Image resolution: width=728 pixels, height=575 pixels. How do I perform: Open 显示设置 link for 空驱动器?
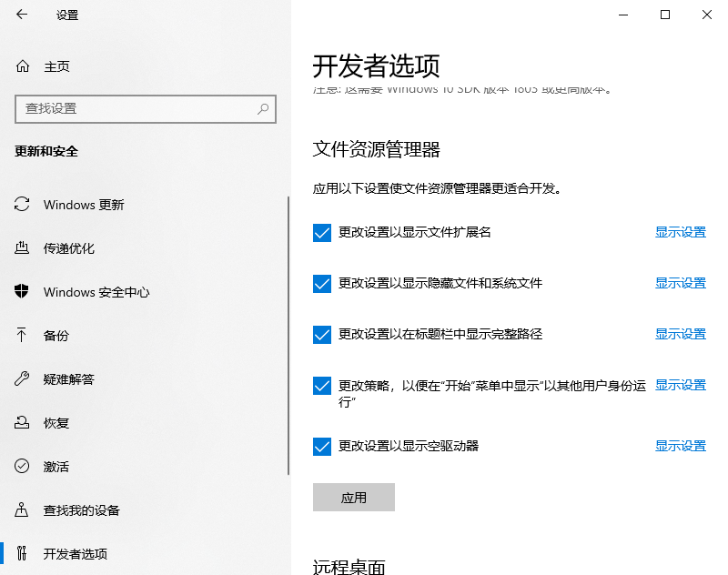point(680,446)
